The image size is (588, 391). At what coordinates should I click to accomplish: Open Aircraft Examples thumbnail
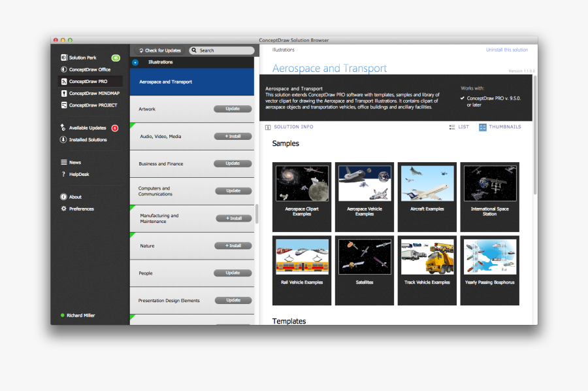427,197
